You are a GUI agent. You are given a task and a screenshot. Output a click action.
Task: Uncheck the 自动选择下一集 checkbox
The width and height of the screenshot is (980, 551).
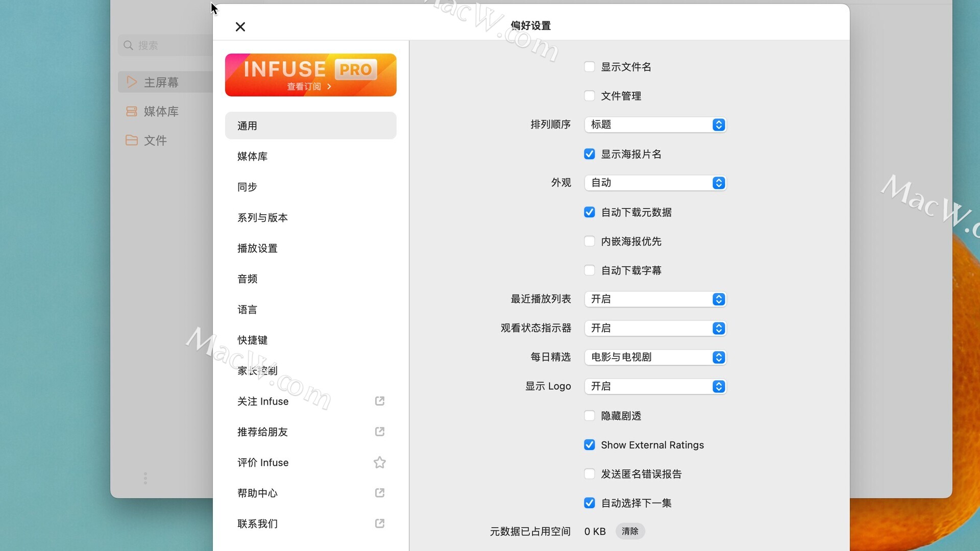590,503
